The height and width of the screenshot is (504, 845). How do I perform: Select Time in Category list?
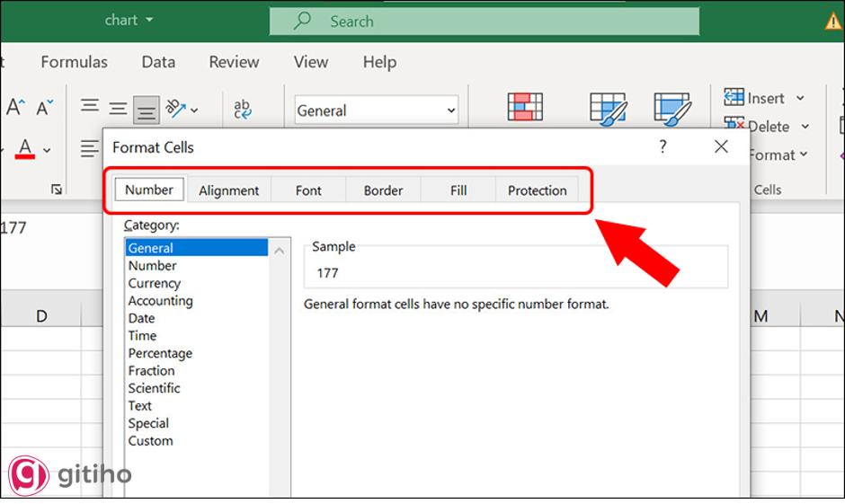click(197, 335)
